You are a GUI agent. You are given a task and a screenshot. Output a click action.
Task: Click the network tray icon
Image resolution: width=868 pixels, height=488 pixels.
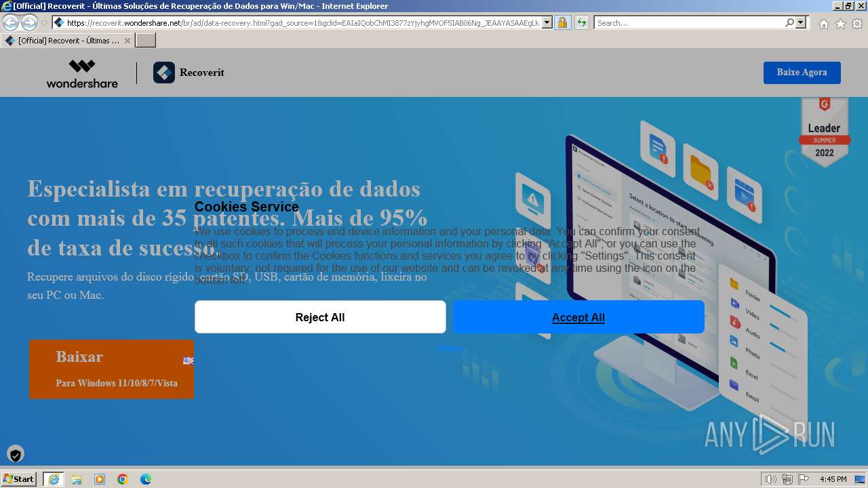tap(787, 479)
